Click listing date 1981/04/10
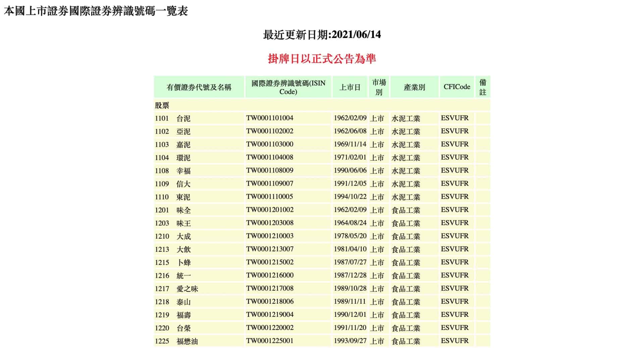This screenshot has width=644, height=348. (x=350, y=249)
